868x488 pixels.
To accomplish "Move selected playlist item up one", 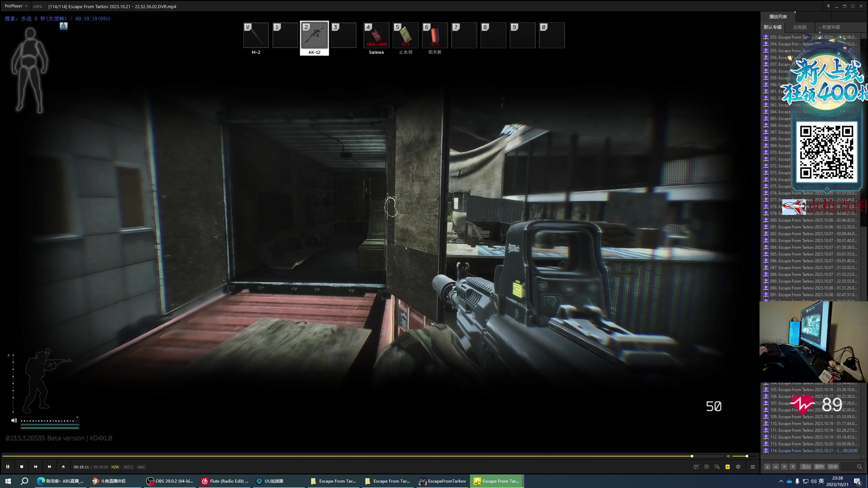I will coord(775,467).
